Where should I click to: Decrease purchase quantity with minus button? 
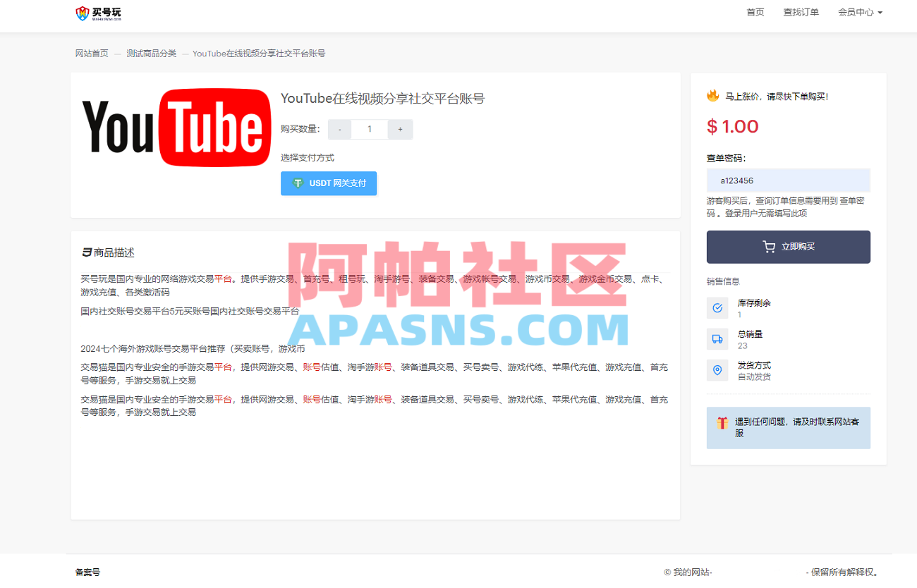click(x=339, y=129)
